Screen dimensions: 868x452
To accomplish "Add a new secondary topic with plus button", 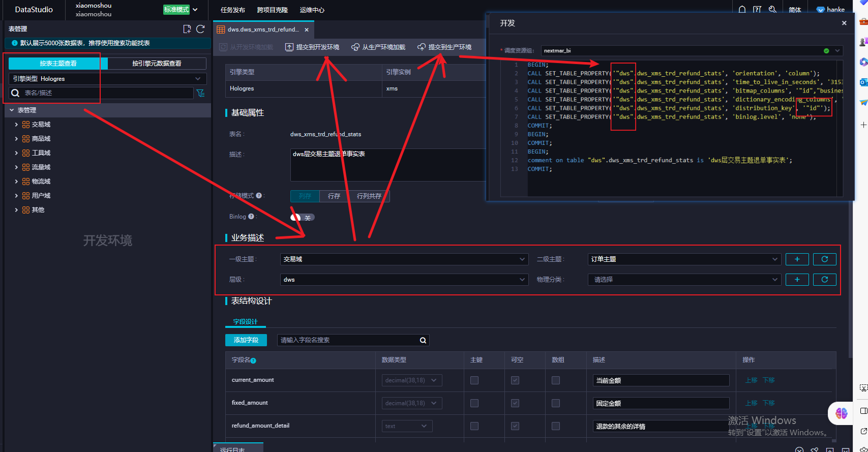I will click(797, 259).
